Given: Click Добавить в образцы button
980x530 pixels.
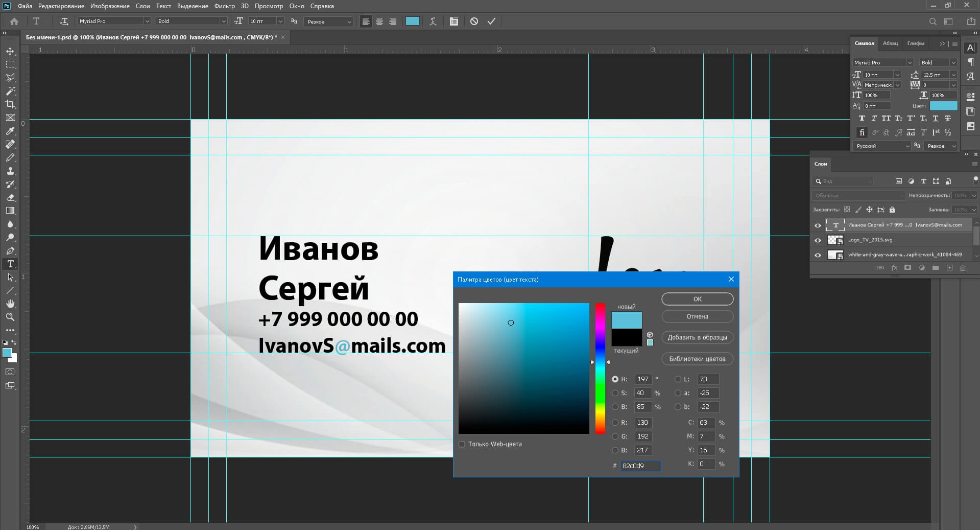Looking at the screenshot, I should tap(697, 337).
